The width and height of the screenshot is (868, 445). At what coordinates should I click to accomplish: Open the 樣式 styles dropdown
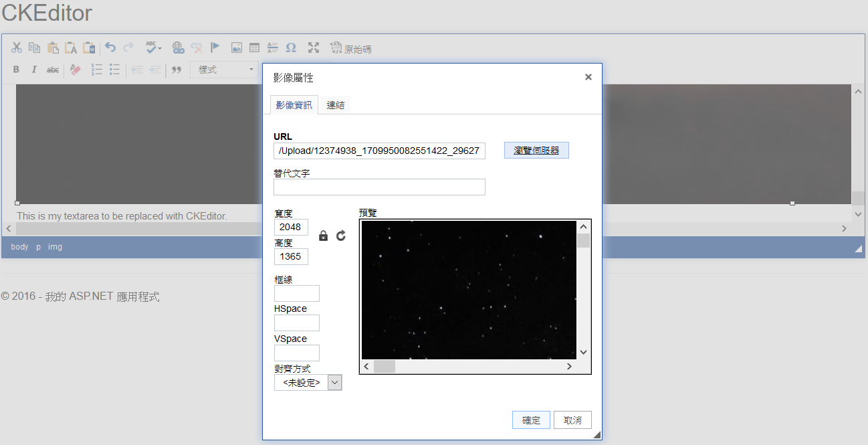click(225, 70)
